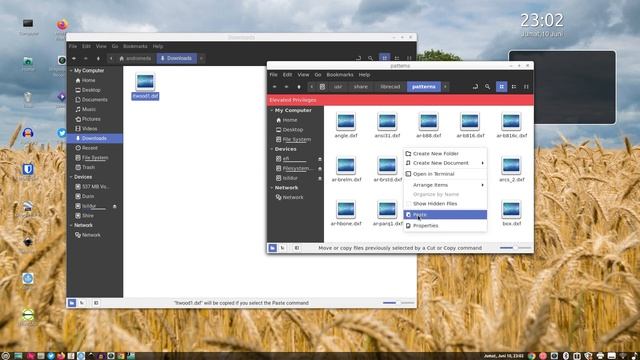This screenshot has width=640, height=360.
Task: Click the root filesystem path icon in patterns
Action: [322, 87]
